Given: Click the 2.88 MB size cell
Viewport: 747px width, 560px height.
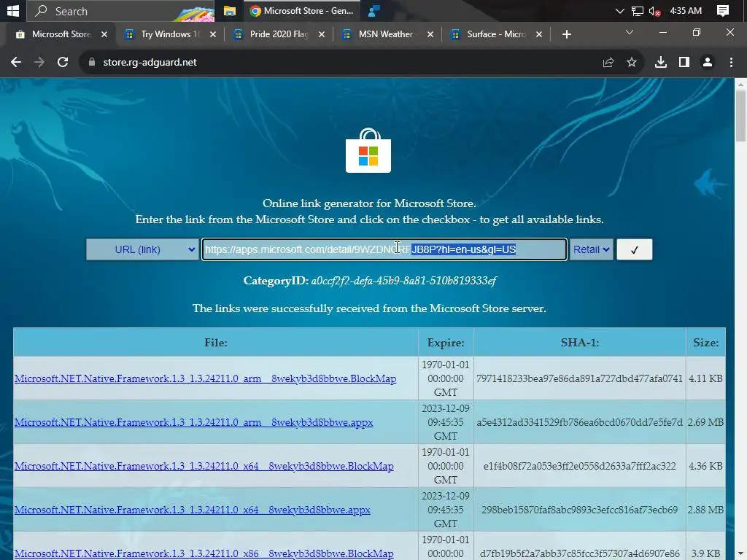Looking at the screenshot, I should pos(705,510).
